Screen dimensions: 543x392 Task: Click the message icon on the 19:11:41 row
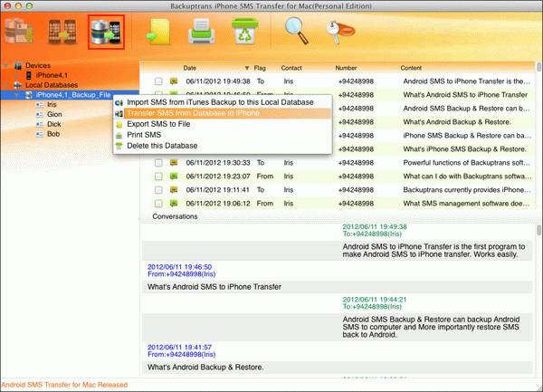click(x=174, y=190)
